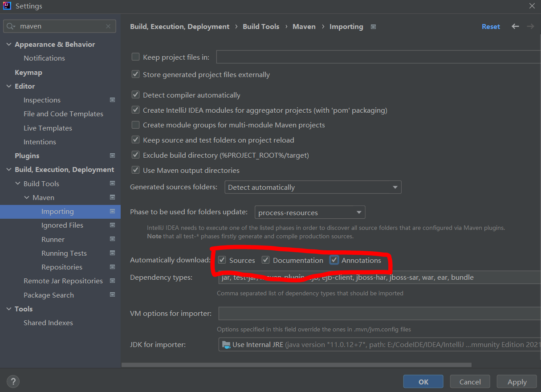Enable Keep project files in checkbox

(x=136, y=57)
